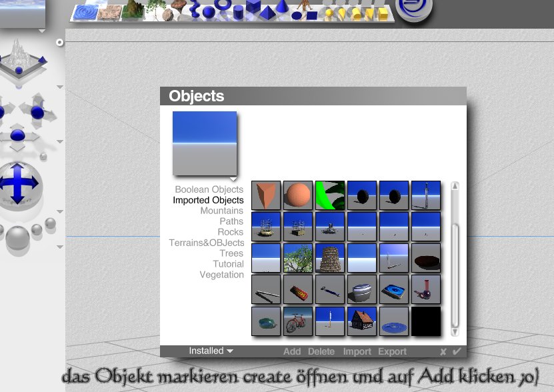The width and height of the screenshot is (554, 392).
Task: Create a blue sphere primitive
Action: [x=209, y=13]
